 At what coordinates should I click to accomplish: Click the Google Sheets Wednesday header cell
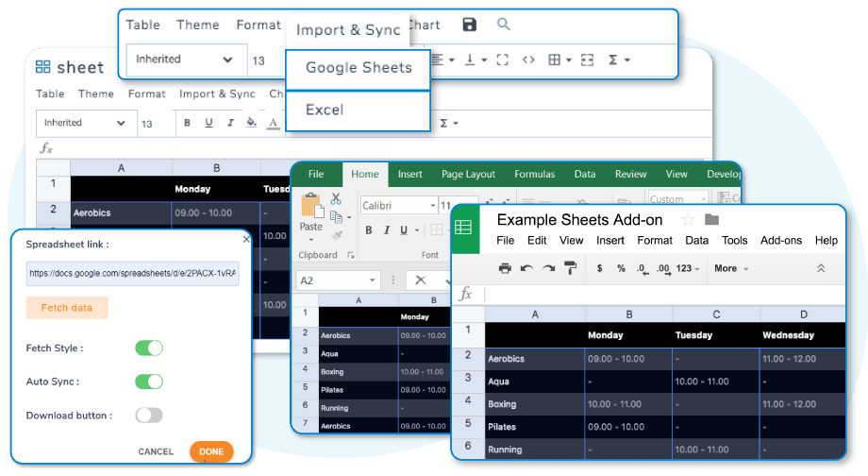(803, 335)
